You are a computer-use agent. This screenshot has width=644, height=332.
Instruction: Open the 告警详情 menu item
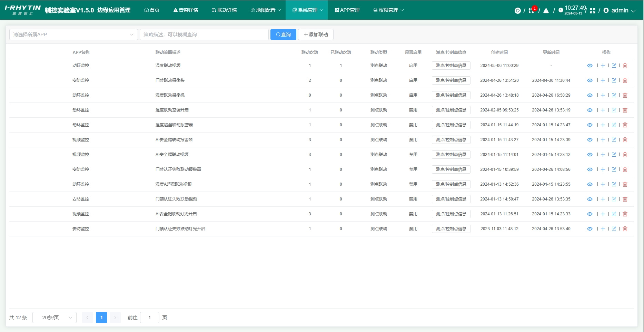(186, 10)
